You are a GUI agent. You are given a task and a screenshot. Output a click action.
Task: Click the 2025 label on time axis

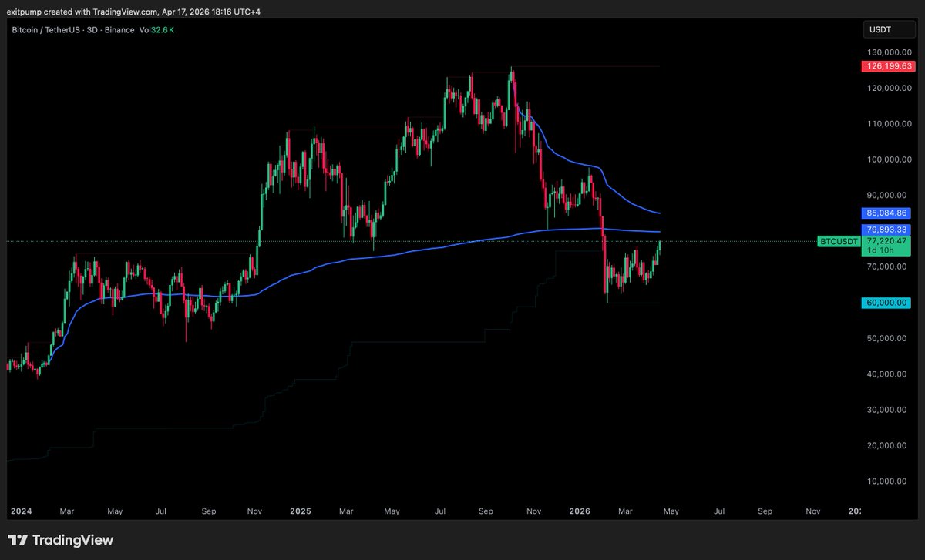[x=301, y=510]
